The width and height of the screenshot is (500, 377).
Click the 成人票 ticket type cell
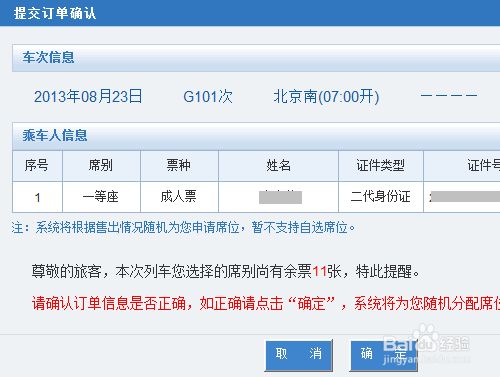(x=179, y=197)
